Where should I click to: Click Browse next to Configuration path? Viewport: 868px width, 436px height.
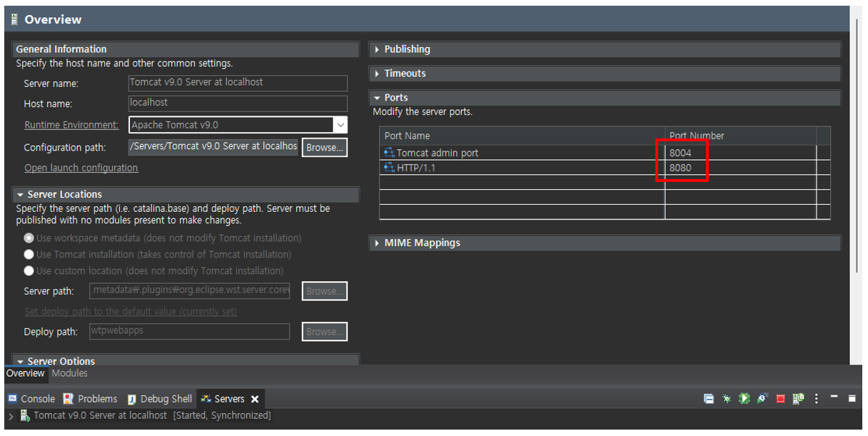pos(325,148)
